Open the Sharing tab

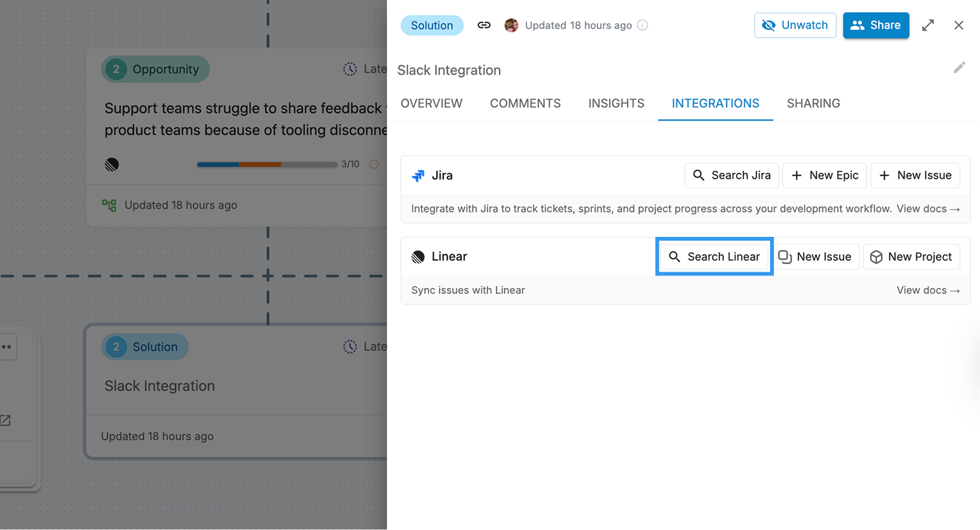click(x=813, y=104)
